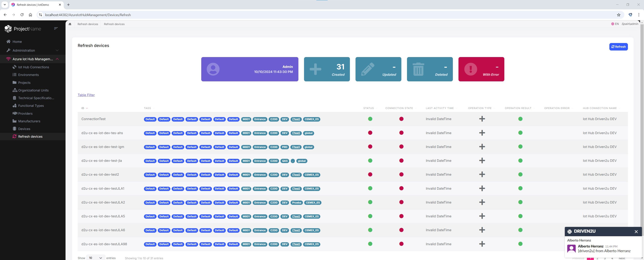Collapse sidebar with the menu toggle icon
The height and width of the screenshot is (260, 644).
56,29
